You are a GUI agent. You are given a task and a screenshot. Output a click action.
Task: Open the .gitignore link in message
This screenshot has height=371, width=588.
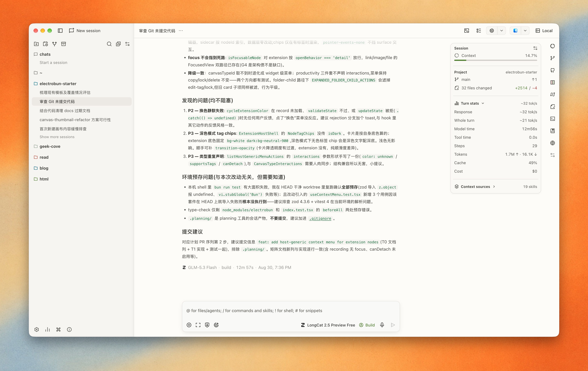pyautogui.click(x=320, y=219)
